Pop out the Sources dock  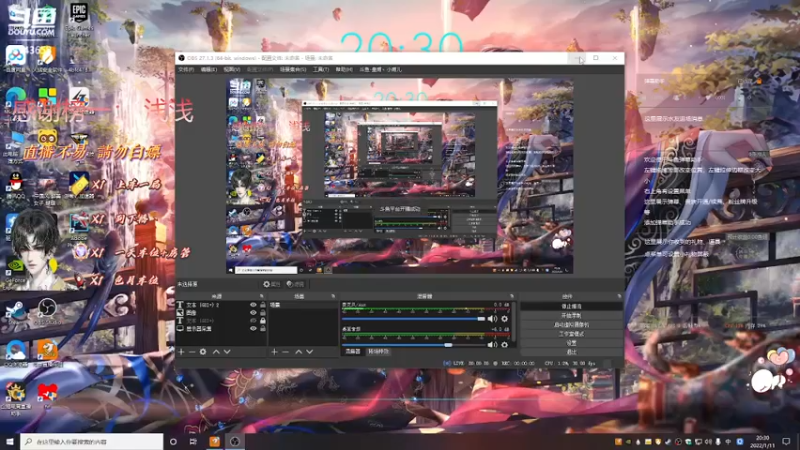(x=262, y=296)
